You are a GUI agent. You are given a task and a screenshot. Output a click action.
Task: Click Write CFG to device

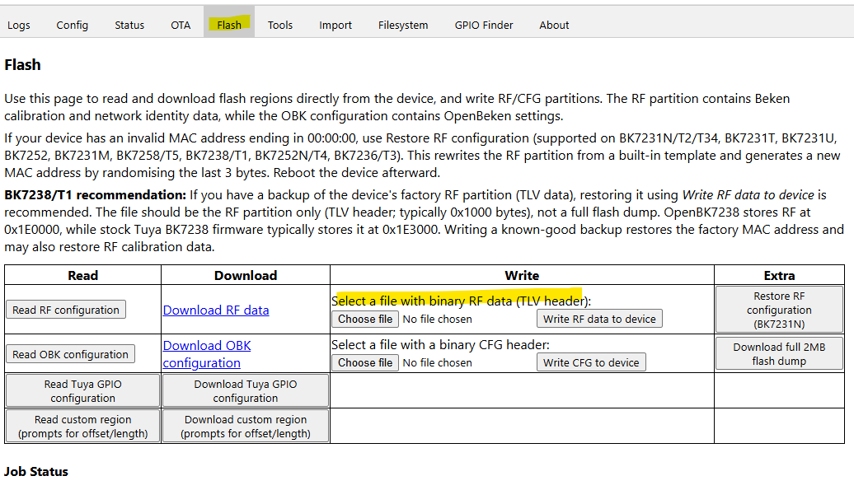coord(591,362)
